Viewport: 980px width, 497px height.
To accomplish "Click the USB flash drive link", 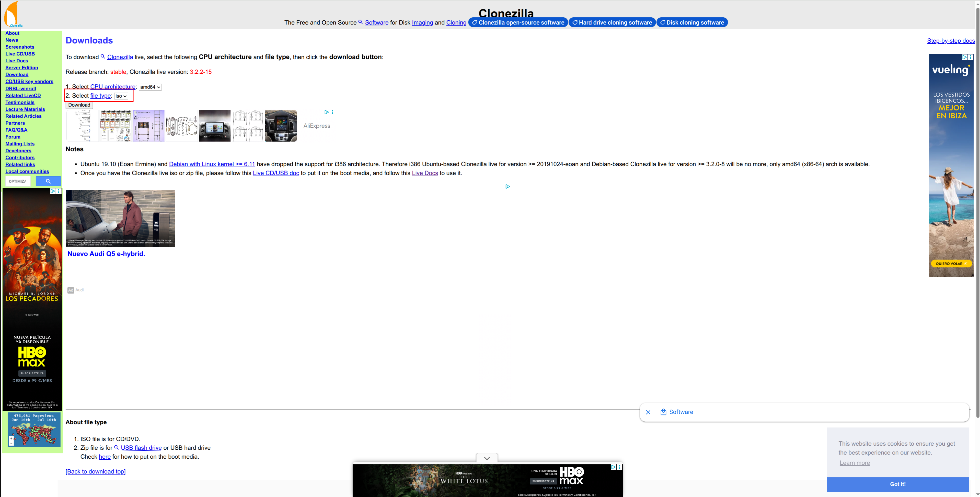I will coord(141,448).
